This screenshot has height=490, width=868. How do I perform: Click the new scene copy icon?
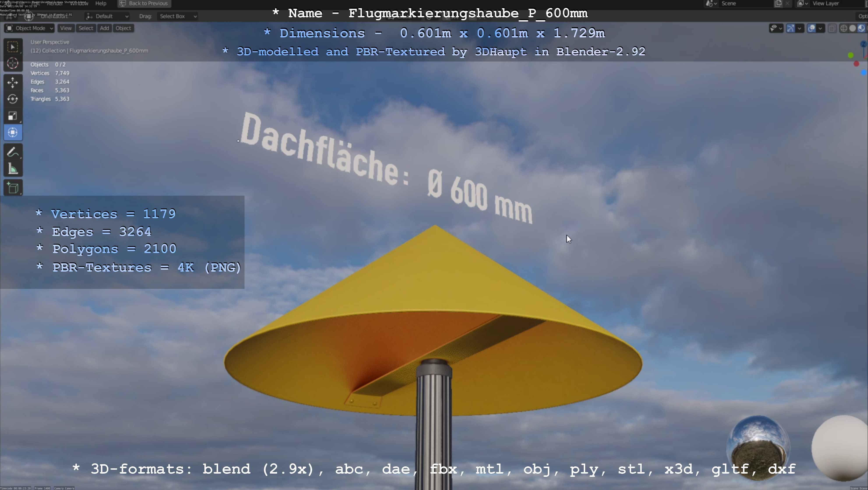pos(778,3)
